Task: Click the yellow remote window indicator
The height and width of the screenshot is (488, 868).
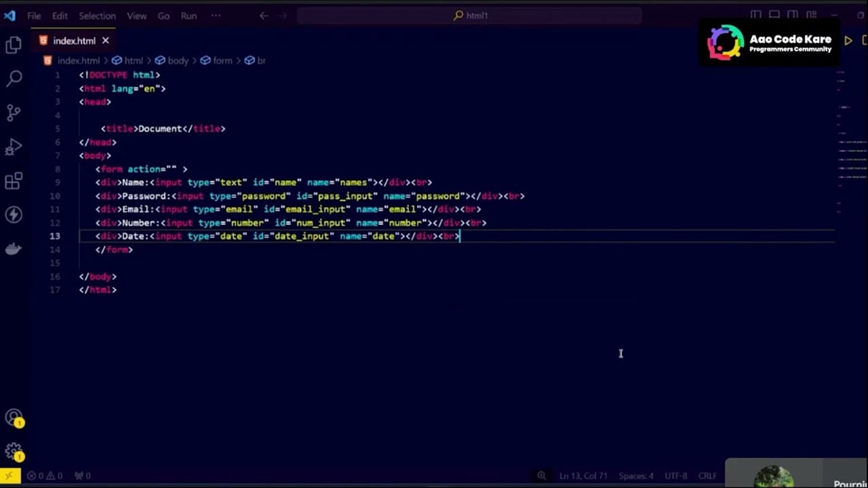Action: click(x=9, y=476)
